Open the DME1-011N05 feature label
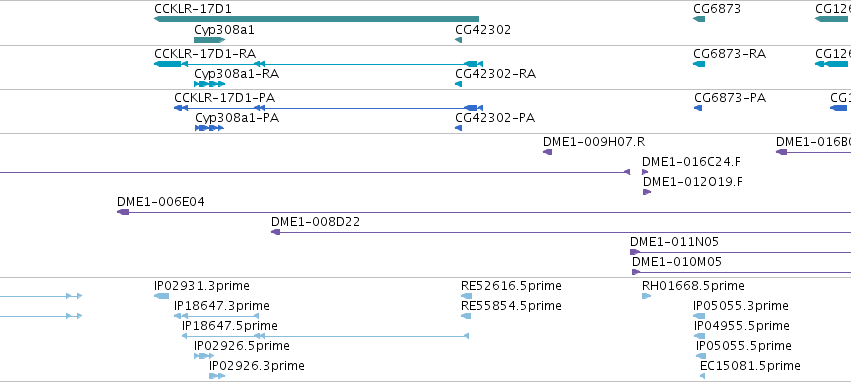The height and width of the screenshot is (382, 851). (x=674, y=242)
